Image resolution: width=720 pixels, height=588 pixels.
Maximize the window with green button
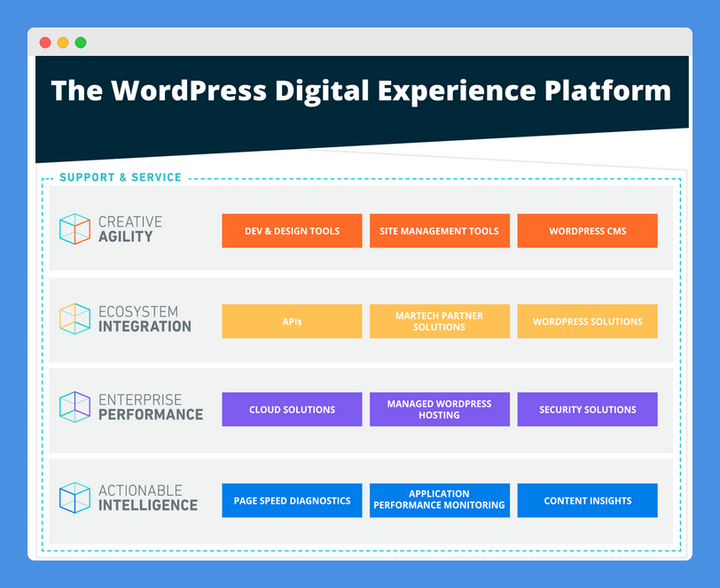pos(81,43)
